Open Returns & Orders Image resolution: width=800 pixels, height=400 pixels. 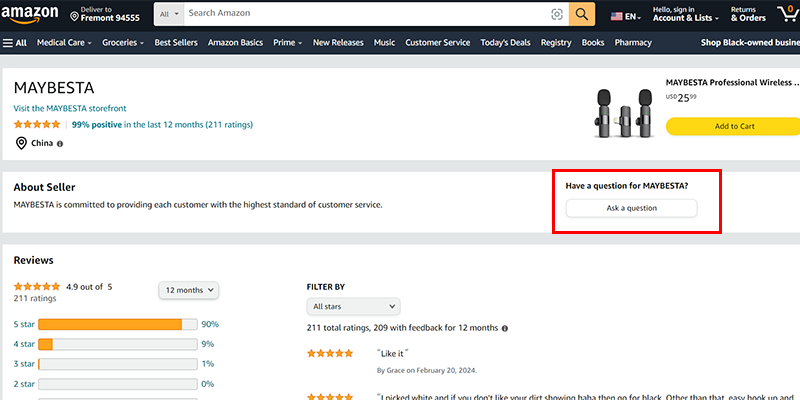748,14
